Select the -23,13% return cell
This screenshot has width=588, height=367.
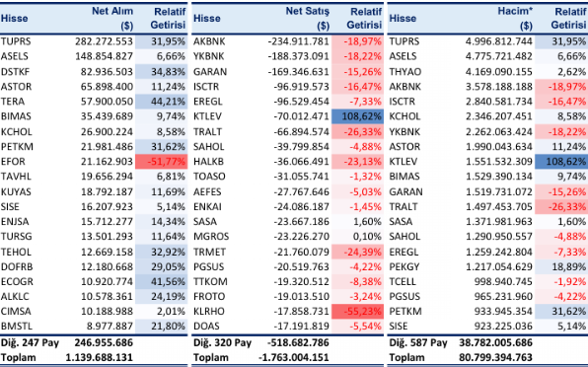click(357, 162)
